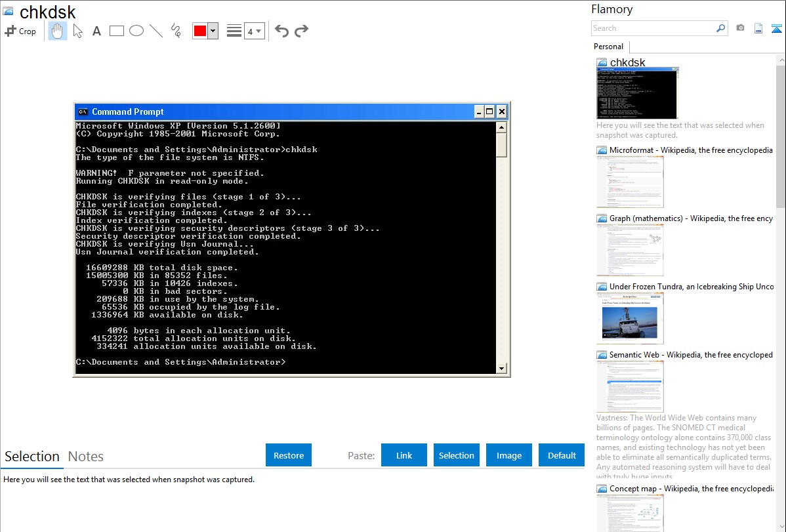Click the magnifier search icon
Viewport: 786px width, 532px height.
[721, 28]
